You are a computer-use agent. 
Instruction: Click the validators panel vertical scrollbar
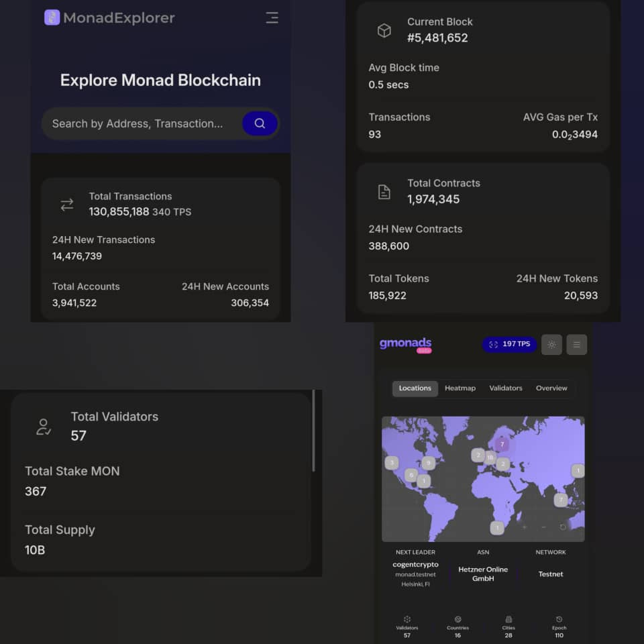(x=313, y=431)
